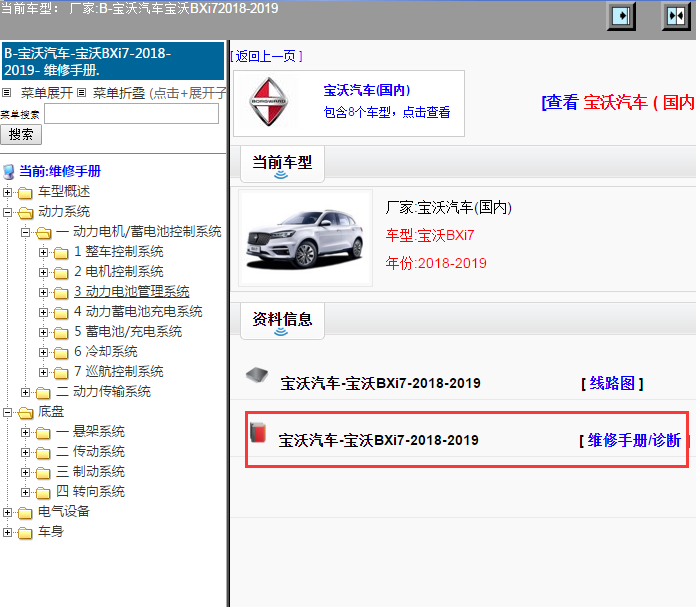Click 菜单展开 text to expand menus
This screenshot has width=696, height=607.
coord(47,93)
